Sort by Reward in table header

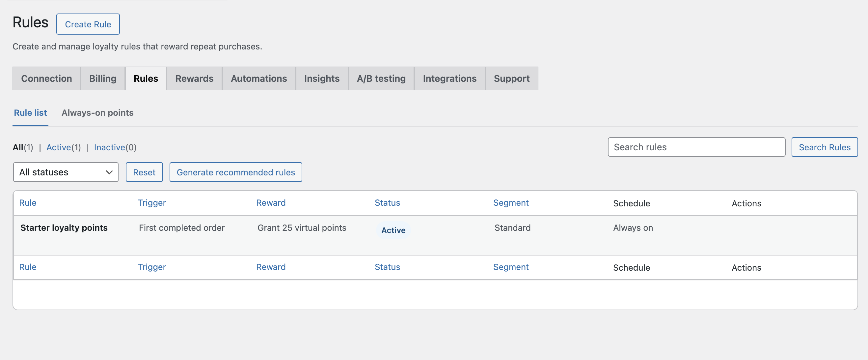pyautogui.click(x=271, y=203)
